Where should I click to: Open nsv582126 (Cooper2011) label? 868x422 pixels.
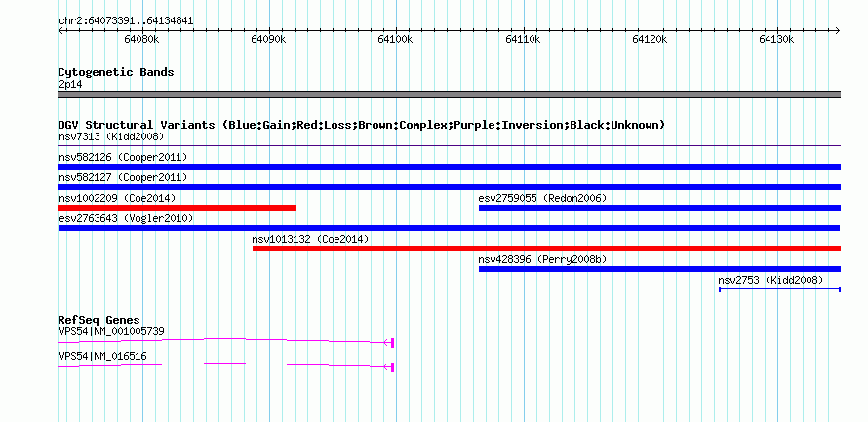point(123,157)
